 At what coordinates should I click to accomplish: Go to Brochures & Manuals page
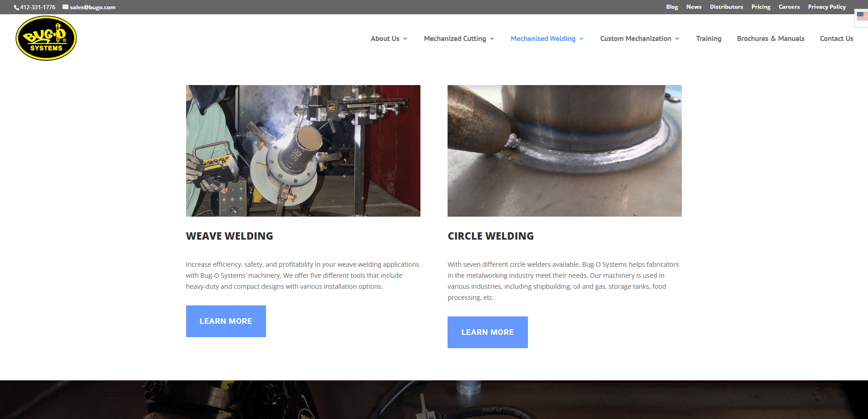point(771,39)
